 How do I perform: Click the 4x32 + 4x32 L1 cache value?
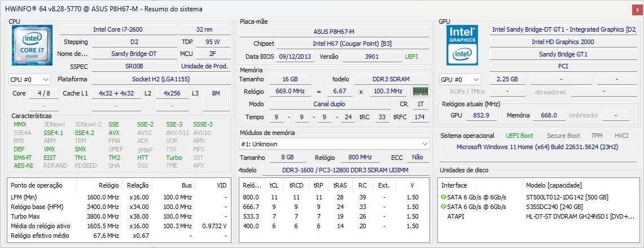tap(116, 93)
